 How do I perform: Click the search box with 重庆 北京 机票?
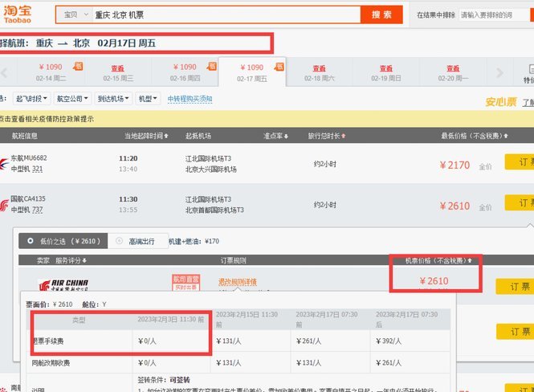coord(226,14)
